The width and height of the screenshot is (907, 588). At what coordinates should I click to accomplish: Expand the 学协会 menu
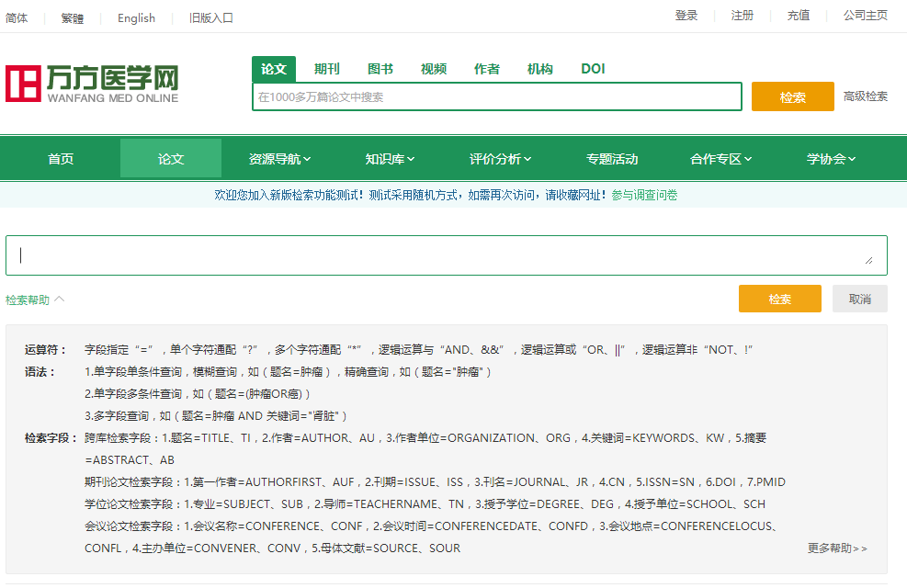pyautogui.click(x=831, y=159)
